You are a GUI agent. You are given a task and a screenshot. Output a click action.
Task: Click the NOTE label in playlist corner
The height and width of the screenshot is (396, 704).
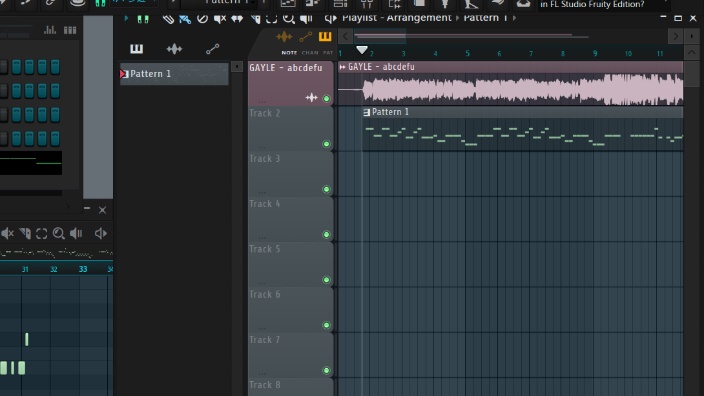(289, 53)
